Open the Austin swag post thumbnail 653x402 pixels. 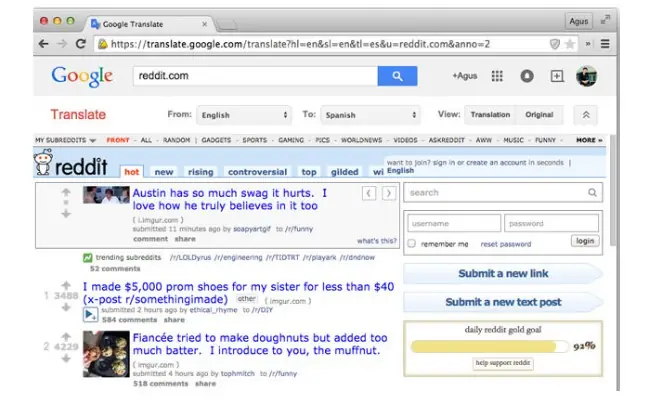pyautogui.click(x=106, y=195)
